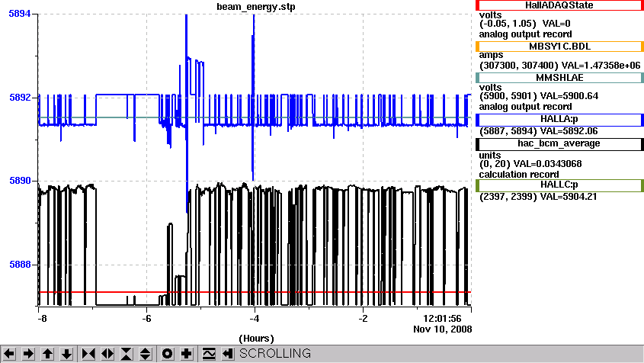This screenshot has height=363, width=644.
Task: Click the plus toolbar icon
Action: point(187,354)
